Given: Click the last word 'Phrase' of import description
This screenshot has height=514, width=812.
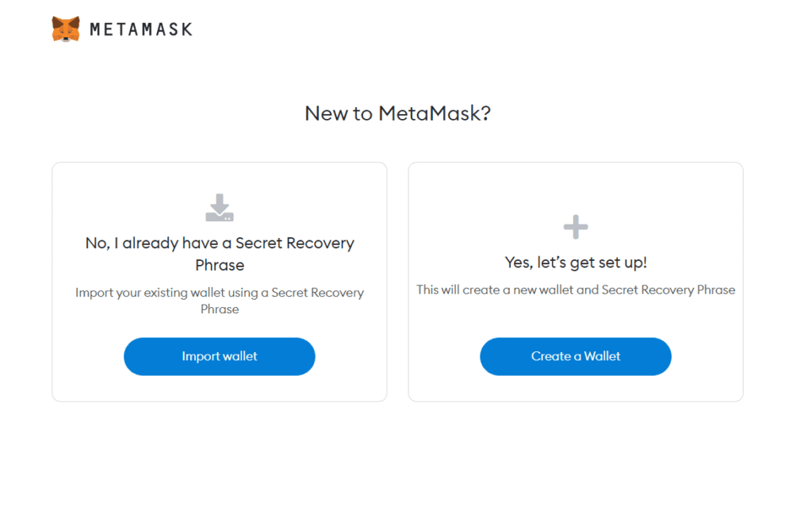Looking at the screenshot, I should coord(220,309).
